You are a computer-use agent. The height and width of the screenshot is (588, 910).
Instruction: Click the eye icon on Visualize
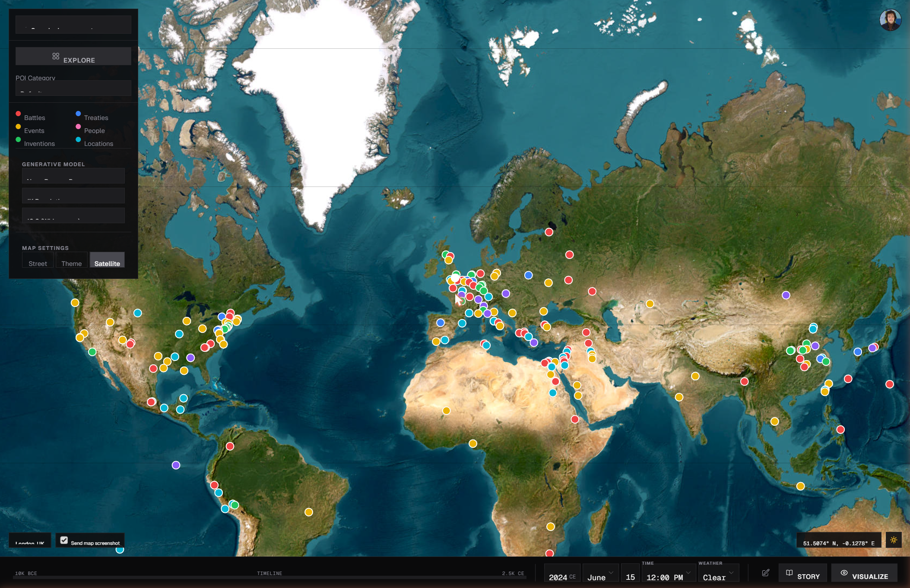point(844,573)
